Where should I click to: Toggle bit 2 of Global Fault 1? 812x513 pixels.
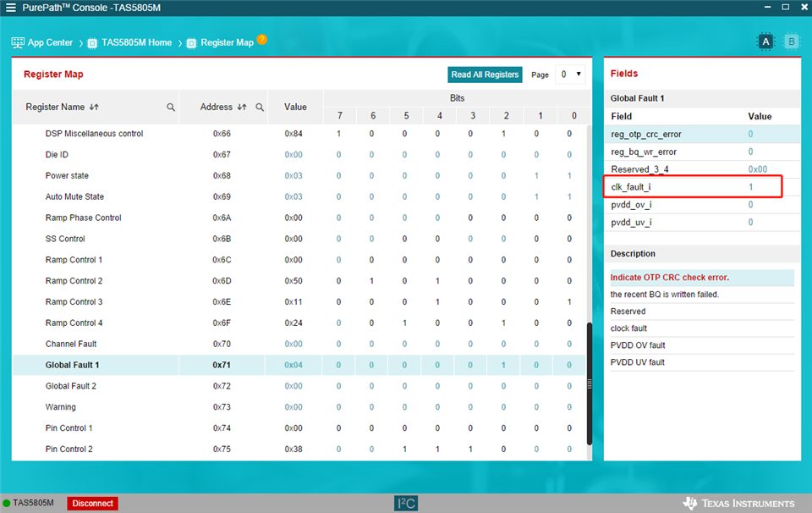point(503,366)
